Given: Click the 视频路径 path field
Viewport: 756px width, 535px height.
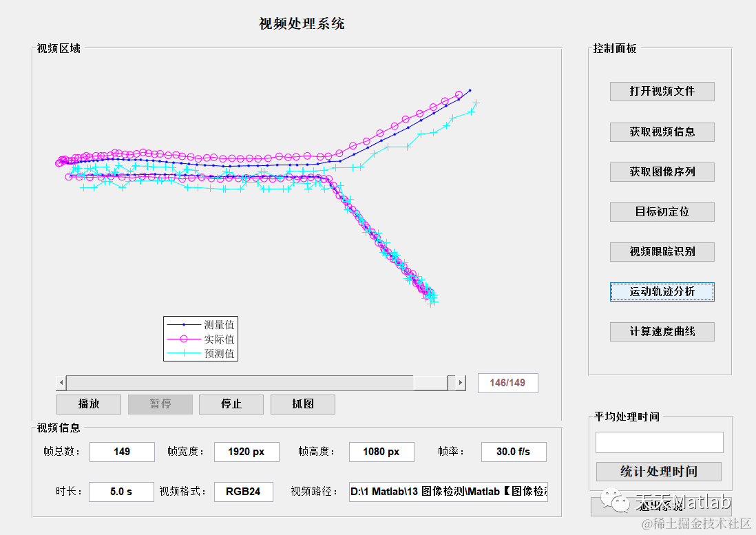Looking at the screenshot, I should pyautogui.click(x=448, y=492).
